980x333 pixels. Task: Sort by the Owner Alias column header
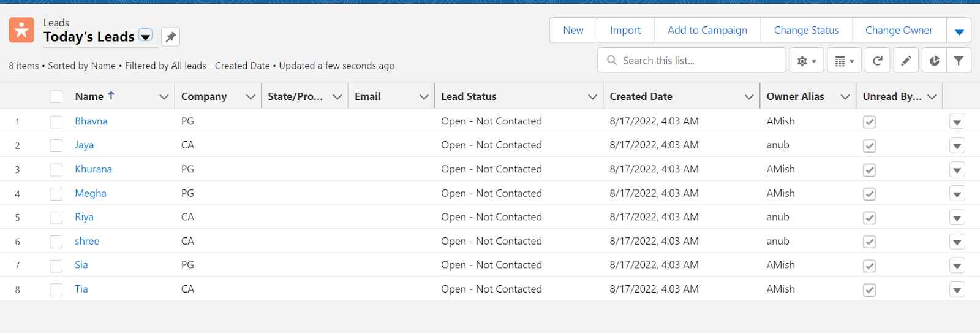pos(795,96)
